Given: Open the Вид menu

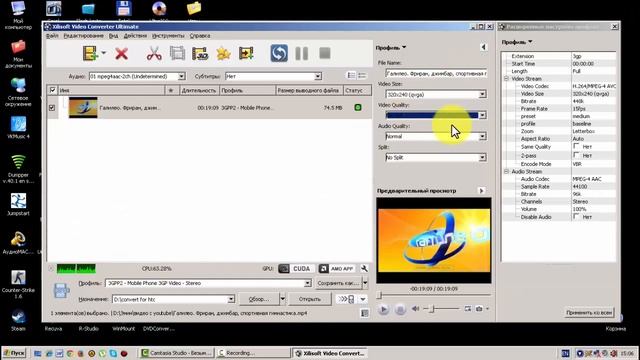Looking at the screenshot, I should 113,36.
